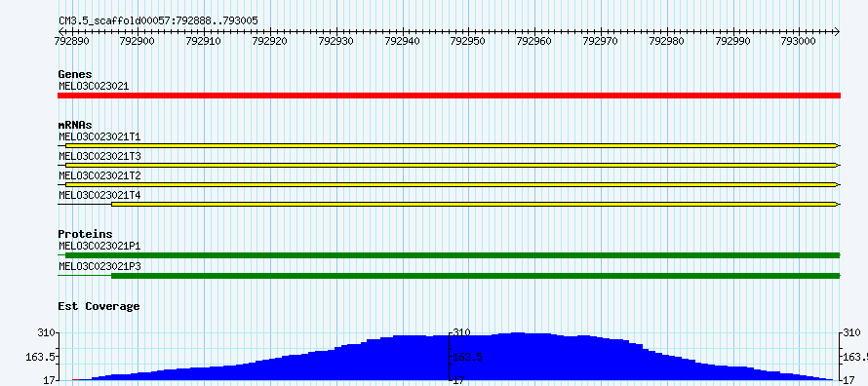Click the Est Coverage track heading
868x386 pixels.
click(99, 306)
